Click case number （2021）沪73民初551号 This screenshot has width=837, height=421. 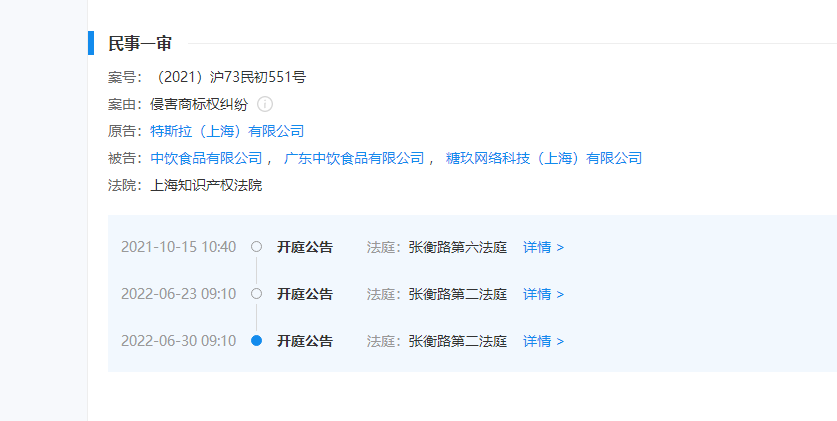pos(228,77)
